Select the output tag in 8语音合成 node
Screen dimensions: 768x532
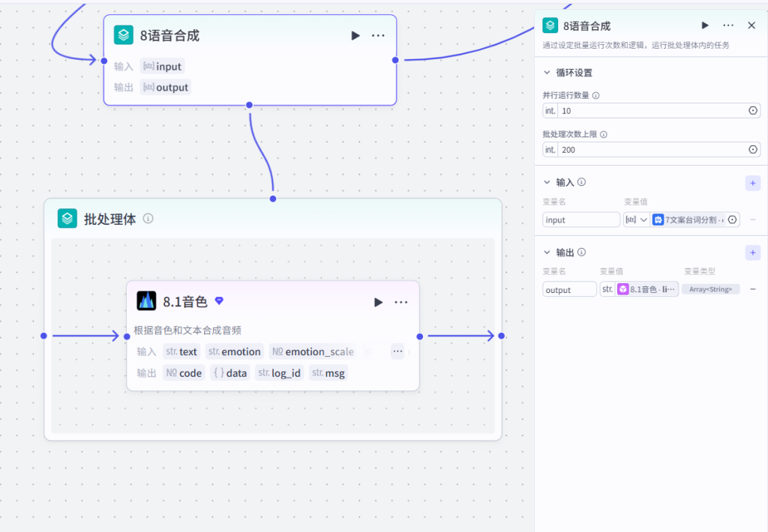tap(166, 87)
